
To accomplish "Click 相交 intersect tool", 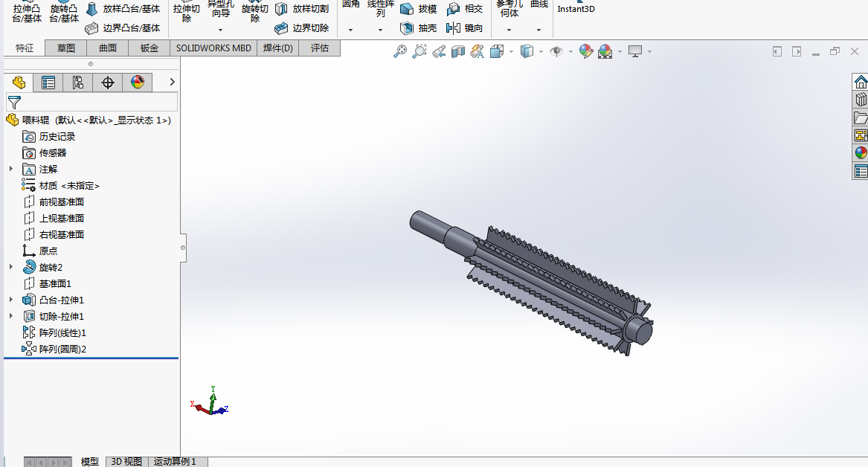I will pyautogui.click(x=464, y=9).
